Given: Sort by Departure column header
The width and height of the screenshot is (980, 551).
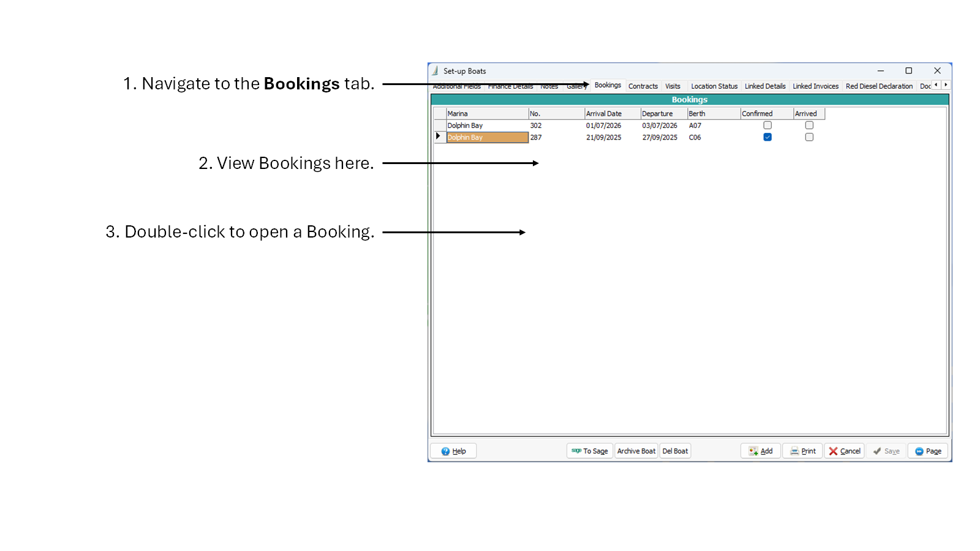Looking at the screenshot, I should click(664, 114).
